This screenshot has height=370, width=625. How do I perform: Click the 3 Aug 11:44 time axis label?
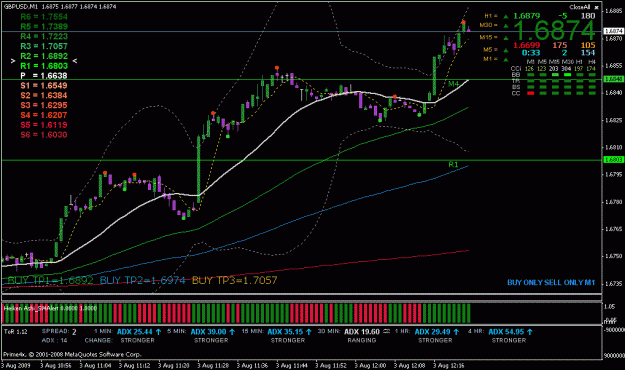point(292,365)
